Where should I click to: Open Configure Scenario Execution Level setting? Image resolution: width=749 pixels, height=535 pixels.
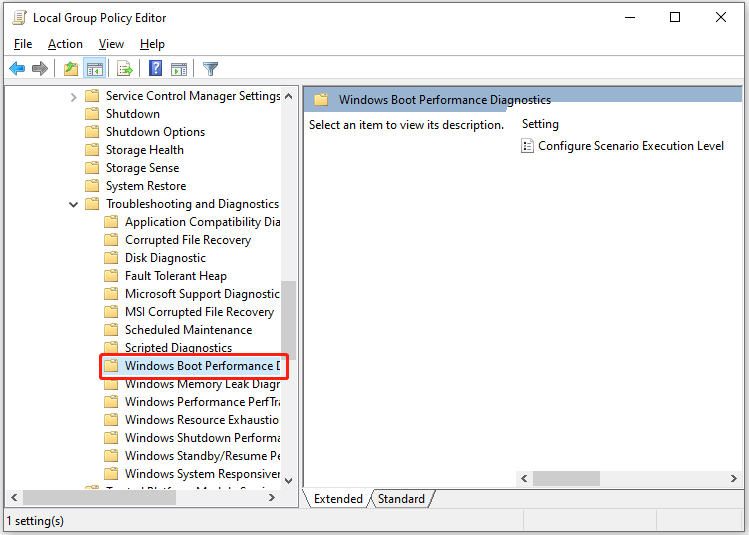point(631,146)
